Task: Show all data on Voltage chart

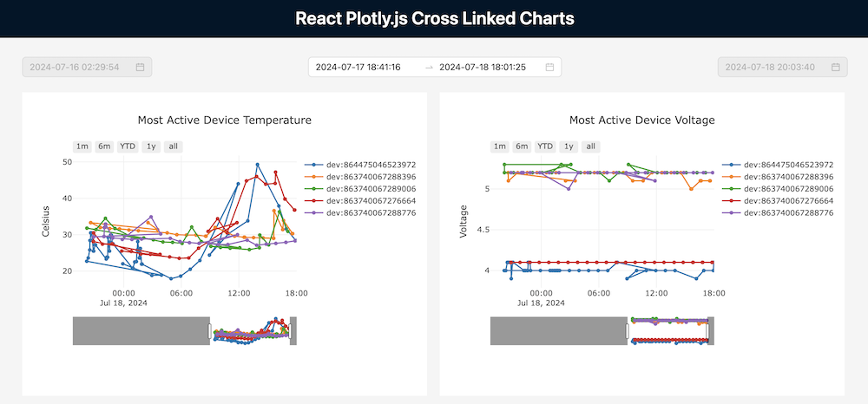Action: [590, 147]
